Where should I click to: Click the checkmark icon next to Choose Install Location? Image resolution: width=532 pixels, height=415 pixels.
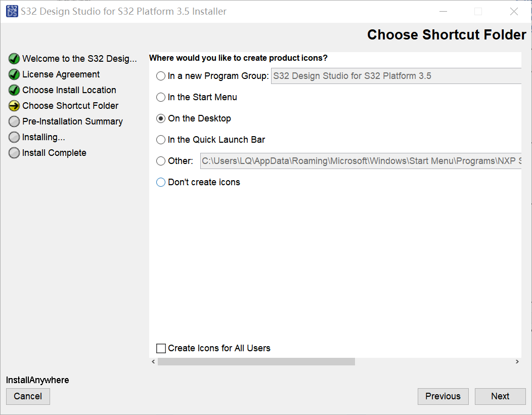pos(14,90)
